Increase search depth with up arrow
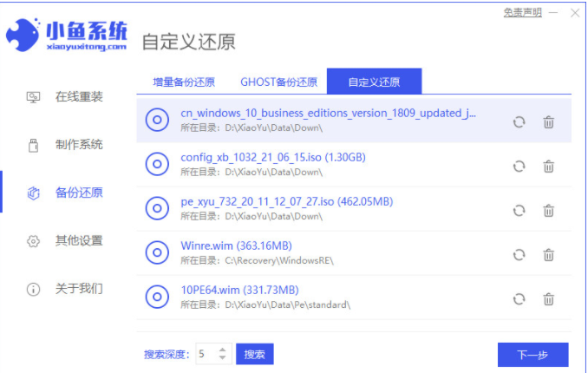The image size is (588, 373). pyautogui.click(x=222, y=350)
